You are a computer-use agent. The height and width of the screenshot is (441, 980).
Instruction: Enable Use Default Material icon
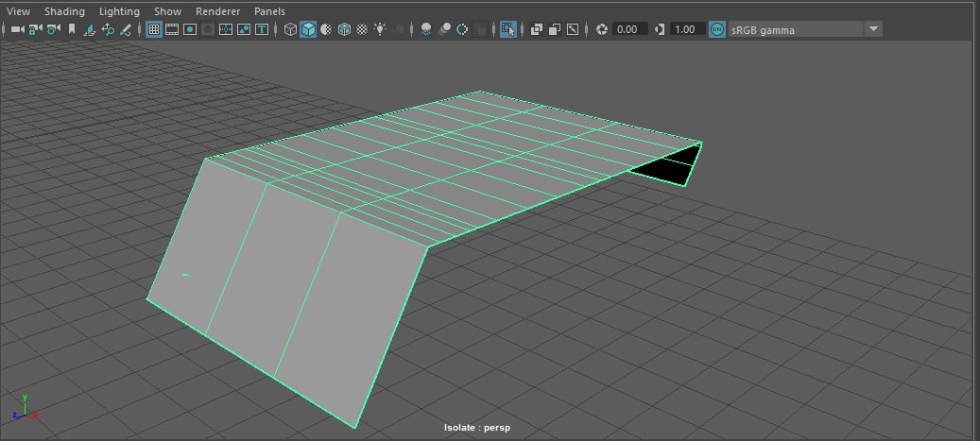coord(326,29)
